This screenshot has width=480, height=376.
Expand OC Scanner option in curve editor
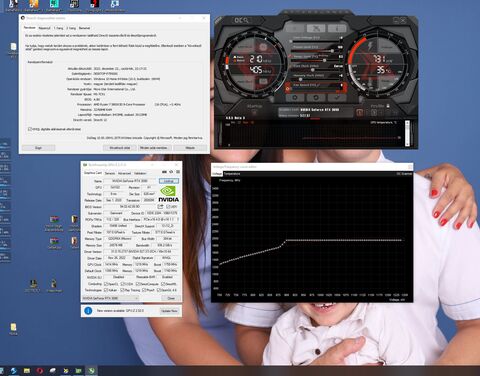[x=404, y=174]
